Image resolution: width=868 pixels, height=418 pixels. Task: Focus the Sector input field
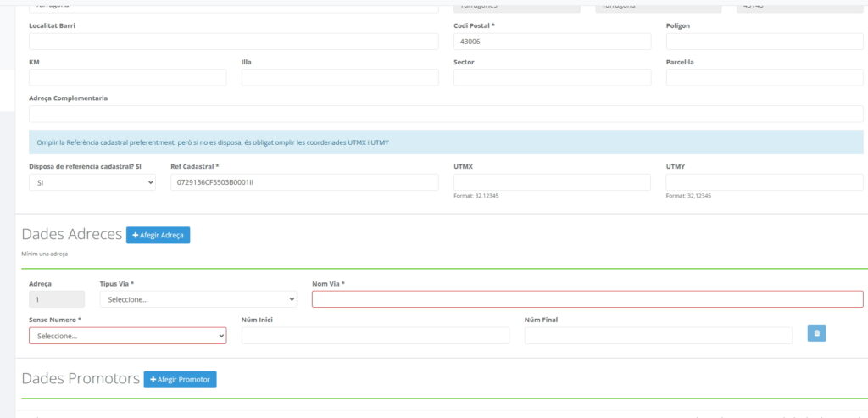pos(552,78)
